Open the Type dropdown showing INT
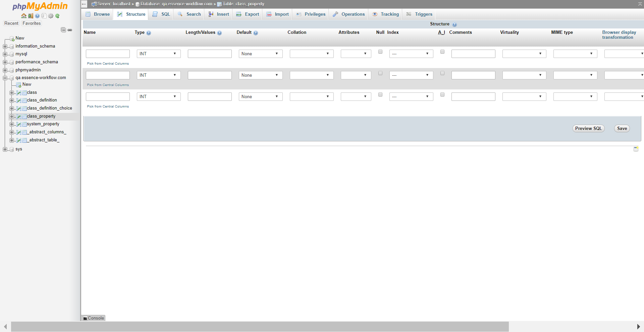The image size is (644, 332). point(158,54)
